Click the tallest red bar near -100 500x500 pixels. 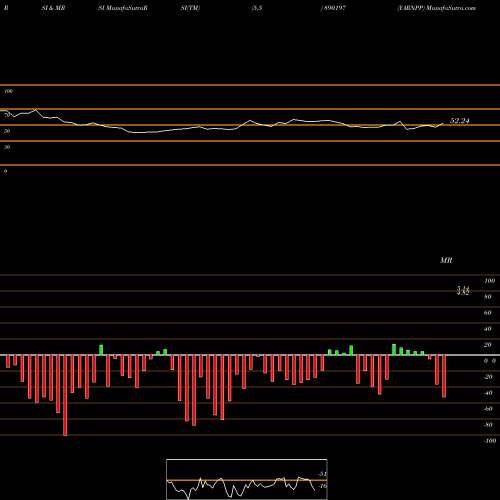coord(65,395)
